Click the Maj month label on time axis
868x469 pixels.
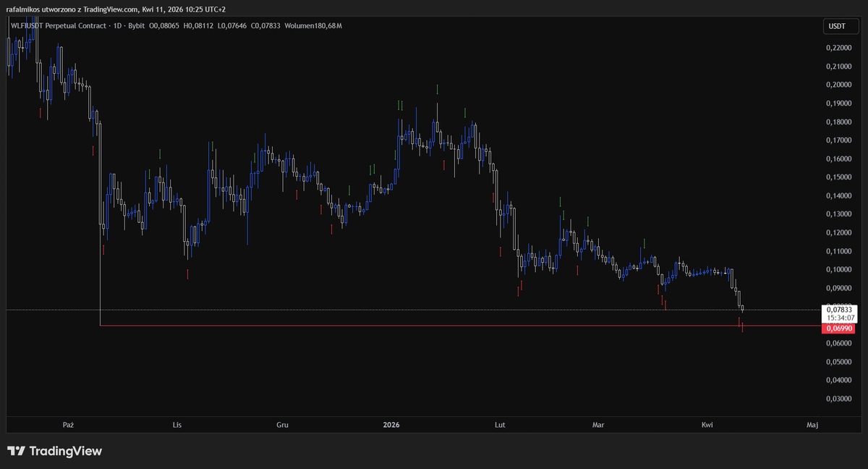pyautogui.click(x=812, y=425)
